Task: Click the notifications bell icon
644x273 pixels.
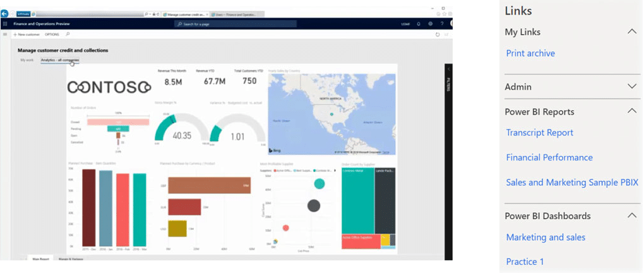Action: [x=419, y=24]
